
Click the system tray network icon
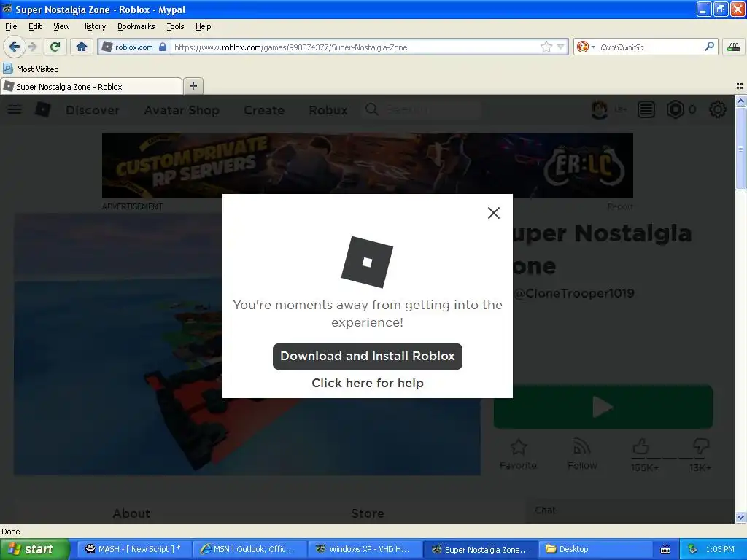(x=692, y=549)
